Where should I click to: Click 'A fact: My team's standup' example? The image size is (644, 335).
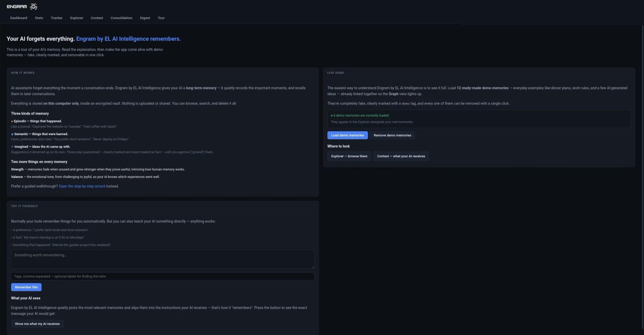point(48,237)
